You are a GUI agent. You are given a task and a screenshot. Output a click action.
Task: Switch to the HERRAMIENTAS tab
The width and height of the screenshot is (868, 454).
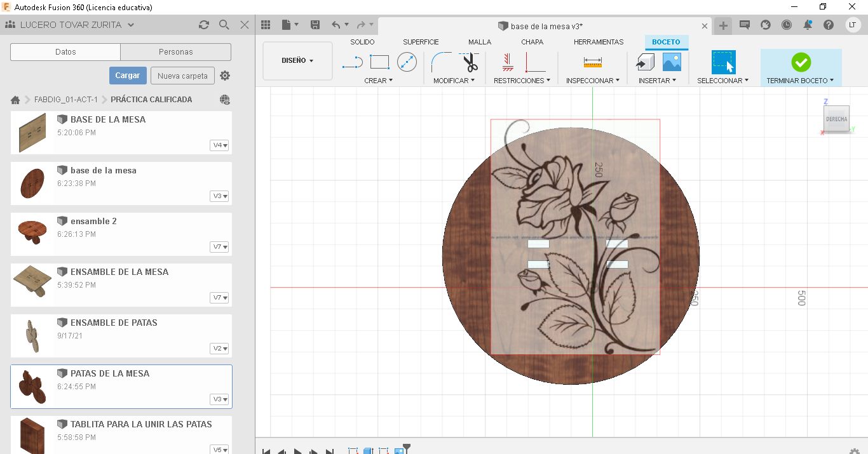tap(599, 42)
